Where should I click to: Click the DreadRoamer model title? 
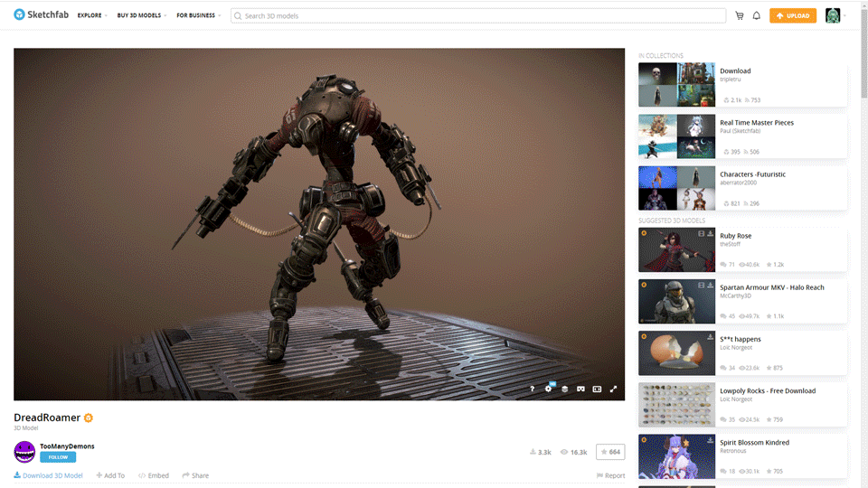pos(47,418)
